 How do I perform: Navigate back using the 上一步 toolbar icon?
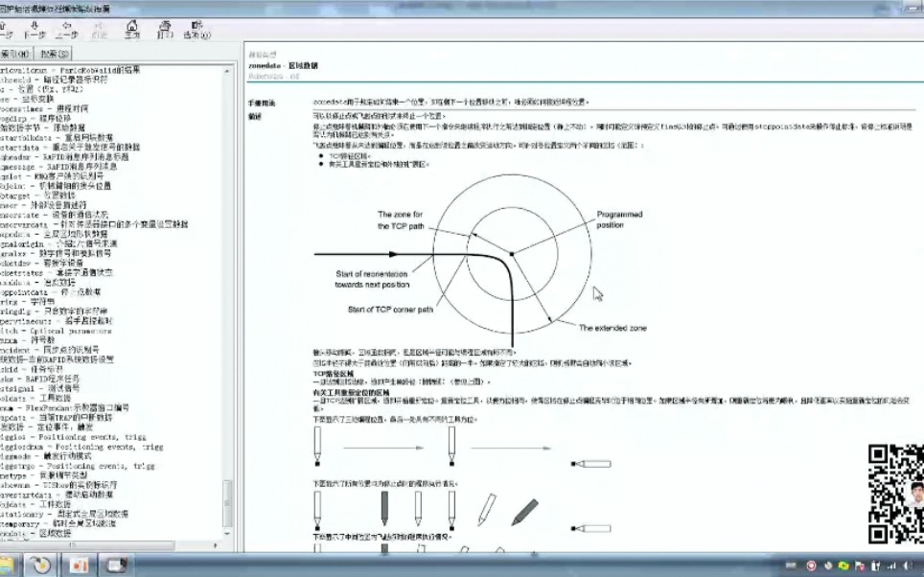pyautogui.click(x=67, y=27)
